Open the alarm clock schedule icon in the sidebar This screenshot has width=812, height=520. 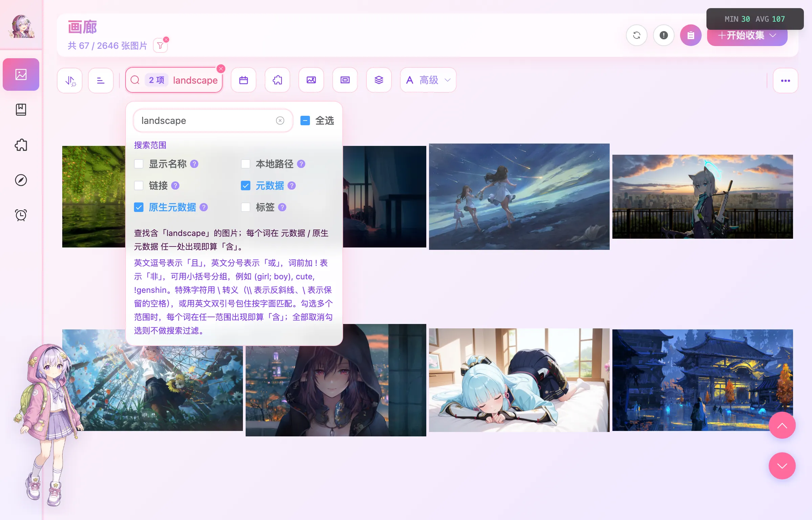(21, 215)
